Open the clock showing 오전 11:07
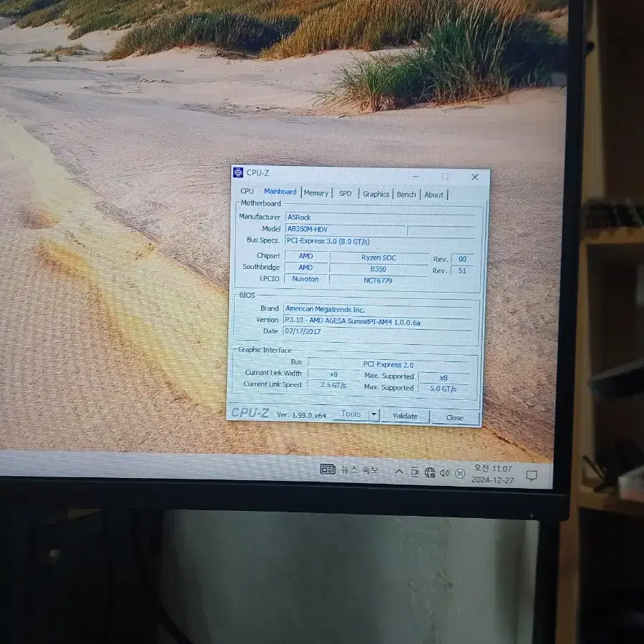Image resolution: width=644 pixels, height=644 pixels. point(492,474)
